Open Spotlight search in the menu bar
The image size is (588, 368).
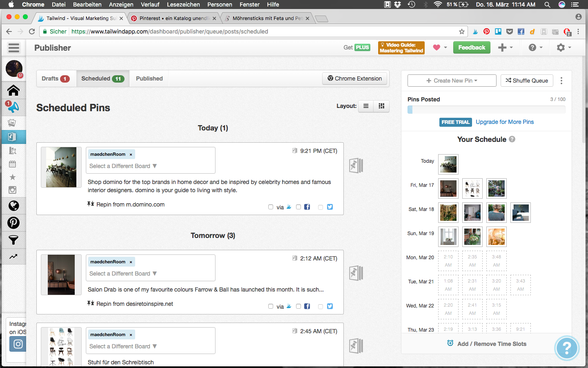pos(547,4)
